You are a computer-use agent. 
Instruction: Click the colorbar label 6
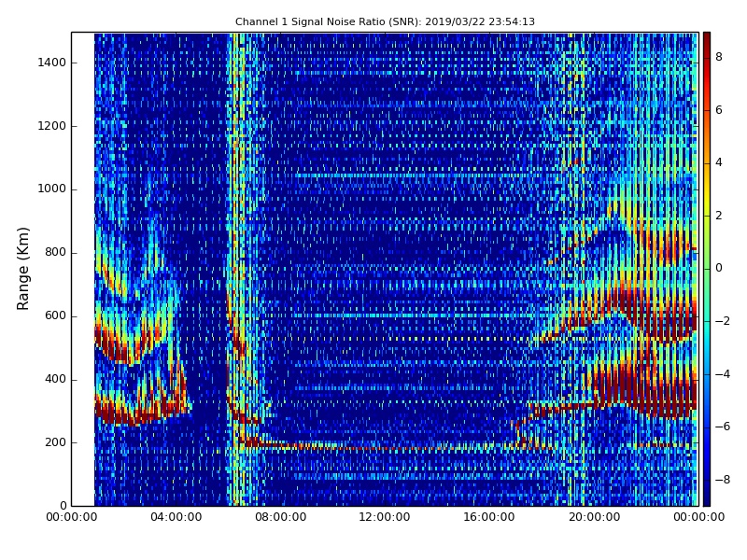(x=719, y=110)
